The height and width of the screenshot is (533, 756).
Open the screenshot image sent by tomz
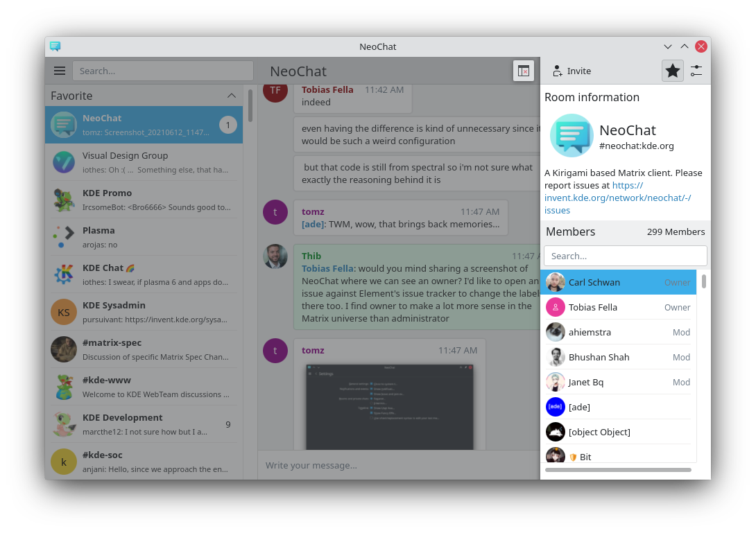click(390, 407)
